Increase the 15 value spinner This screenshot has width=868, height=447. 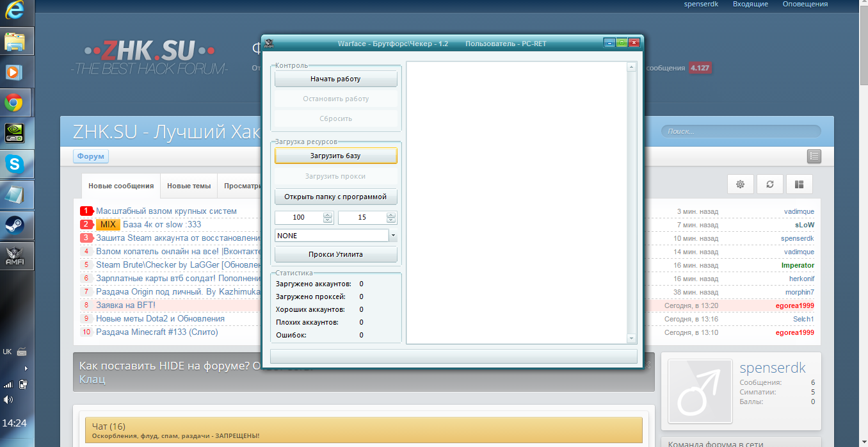tap(391, 215)
